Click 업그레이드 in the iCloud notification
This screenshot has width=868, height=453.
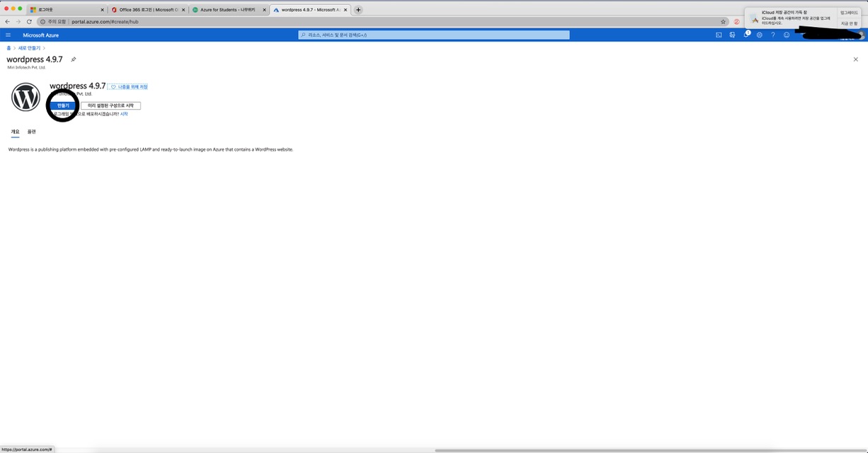tap(849, 13)
